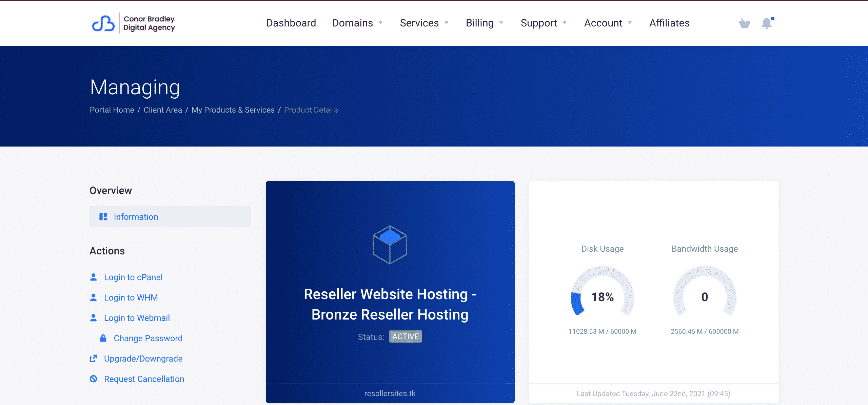Expand the Billing dropdown arrow
This screenshot has height=405, width=868.
click(501, 23)
